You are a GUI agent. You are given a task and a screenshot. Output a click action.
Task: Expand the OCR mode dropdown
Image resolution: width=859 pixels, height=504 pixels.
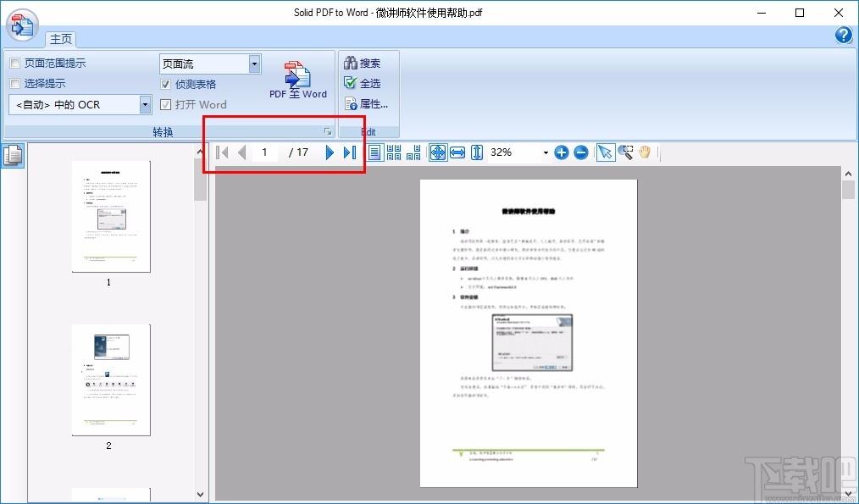145,105
